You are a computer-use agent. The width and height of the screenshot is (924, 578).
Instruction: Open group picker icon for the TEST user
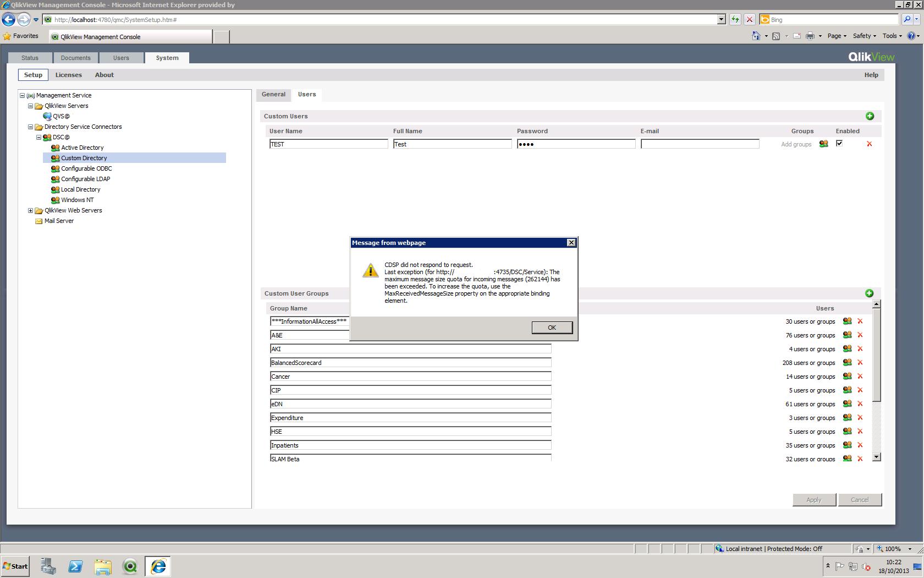(823, 144)
